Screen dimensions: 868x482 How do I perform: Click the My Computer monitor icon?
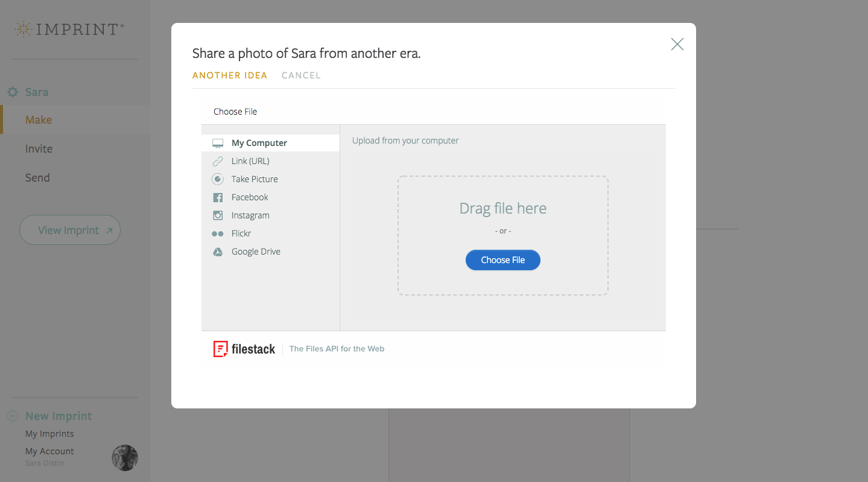point(218,143)
